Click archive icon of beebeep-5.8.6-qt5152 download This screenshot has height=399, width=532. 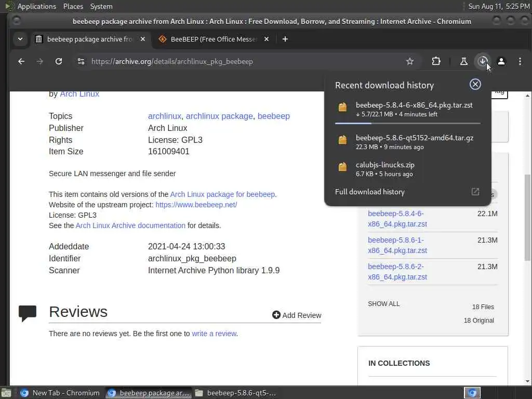pos(343,140)
